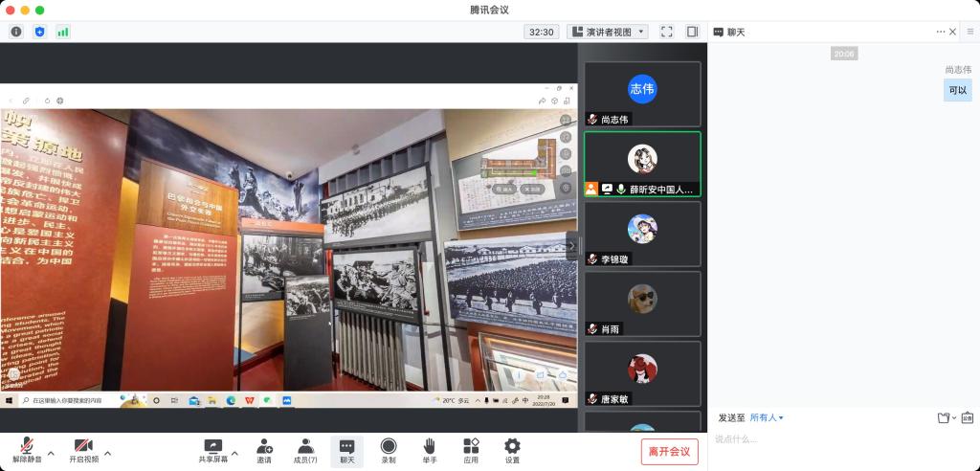
Task: Open the apps (应用) panel
Action: [x=471, y=451]
